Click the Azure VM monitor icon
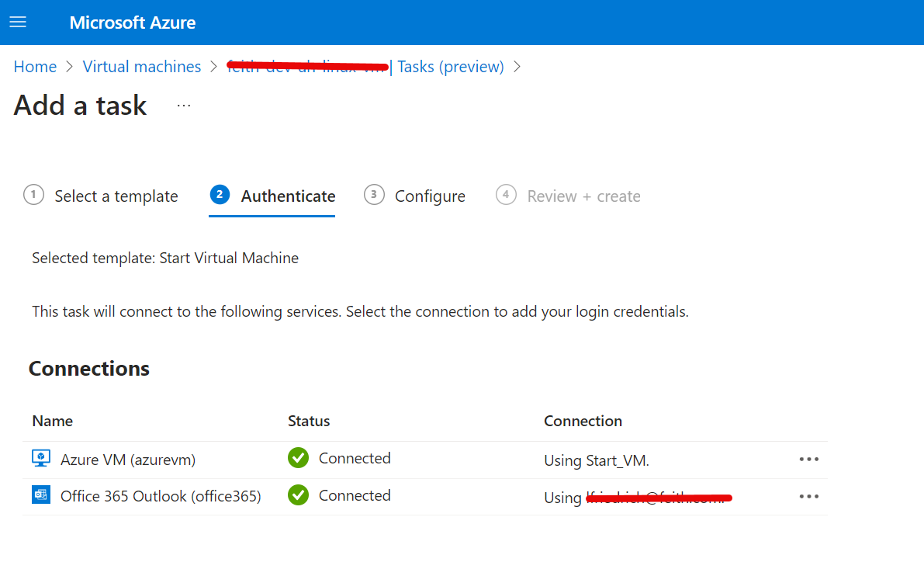The image size is (924, 576). point(40,459)
